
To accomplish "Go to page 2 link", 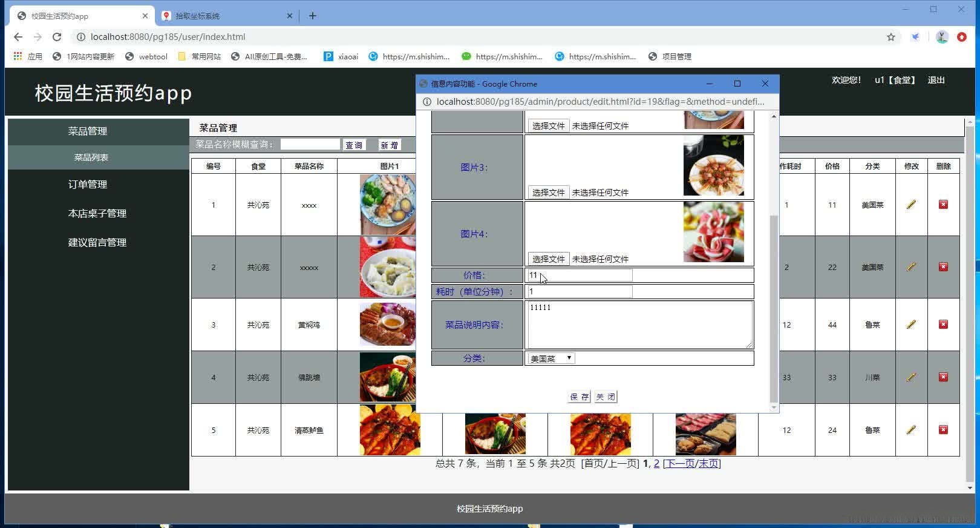I will (656, 463).
